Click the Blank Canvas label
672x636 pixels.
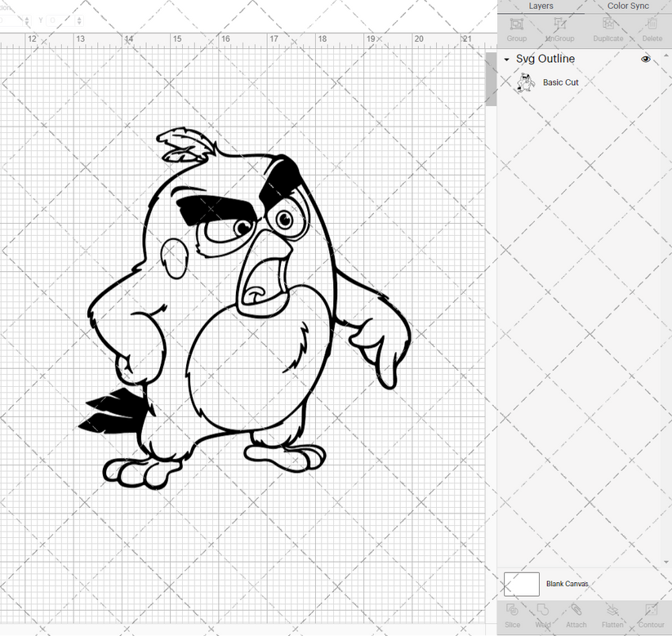[x=567, y=584]
